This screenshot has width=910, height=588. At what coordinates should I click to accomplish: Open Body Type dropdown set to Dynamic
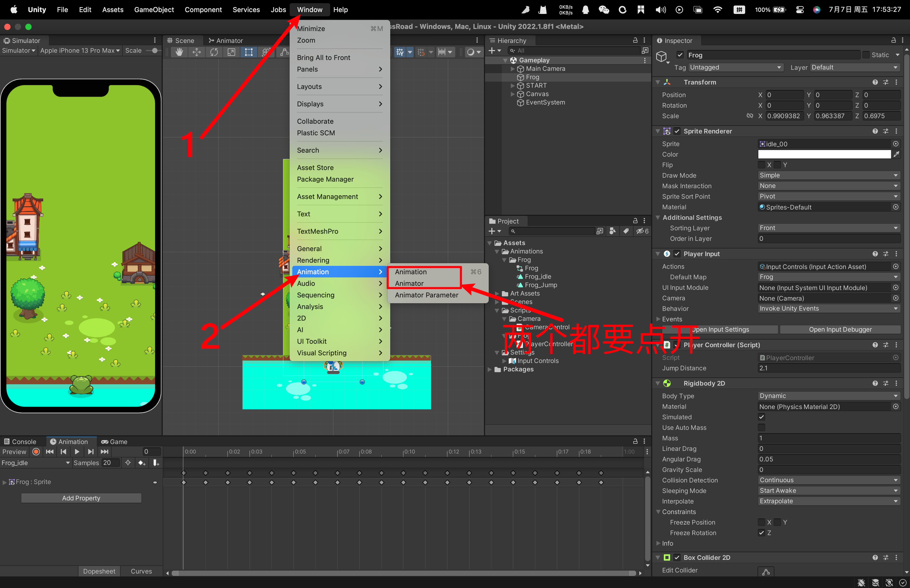[x=829, y=396]
